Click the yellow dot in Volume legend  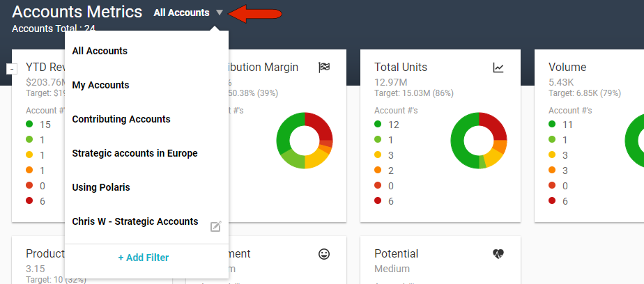553,155
